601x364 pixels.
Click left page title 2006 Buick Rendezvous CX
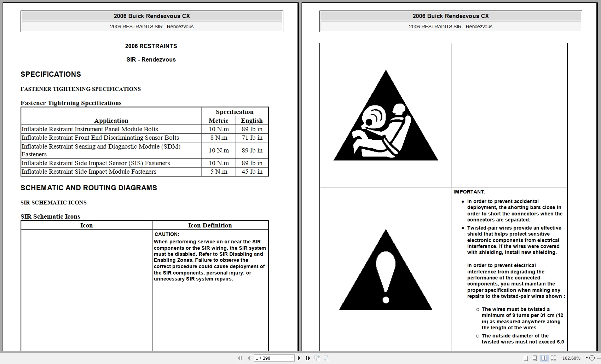pyautogui.click(x=152, y=16)
